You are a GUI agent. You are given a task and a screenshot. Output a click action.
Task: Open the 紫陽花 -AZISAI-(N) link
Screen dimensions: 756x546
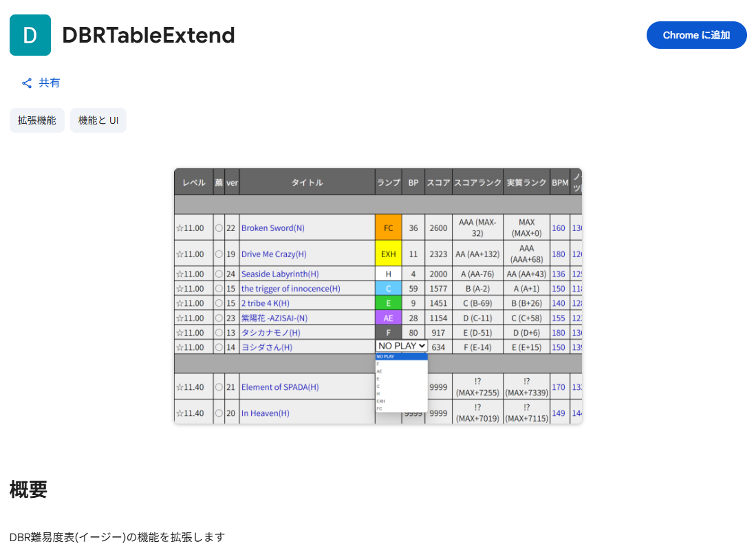tap(274, 318)
